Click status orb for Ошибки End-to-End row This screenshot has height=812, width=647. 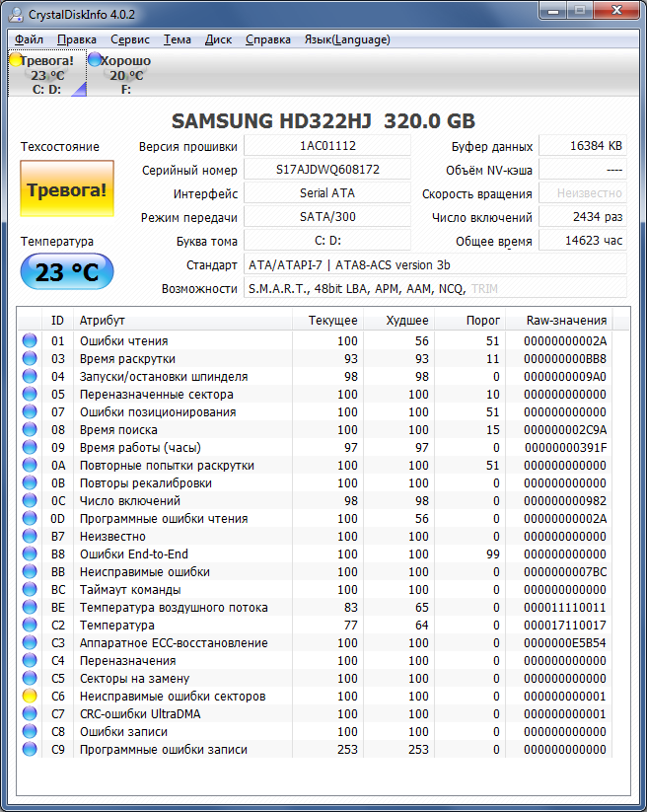click(30, 554)
